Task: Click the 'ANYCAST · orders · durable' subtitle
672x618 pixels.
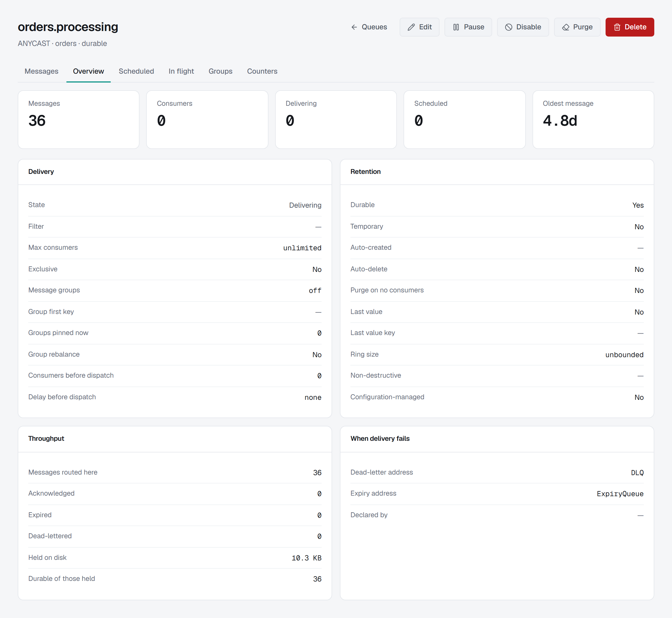Action: point(63,43)
